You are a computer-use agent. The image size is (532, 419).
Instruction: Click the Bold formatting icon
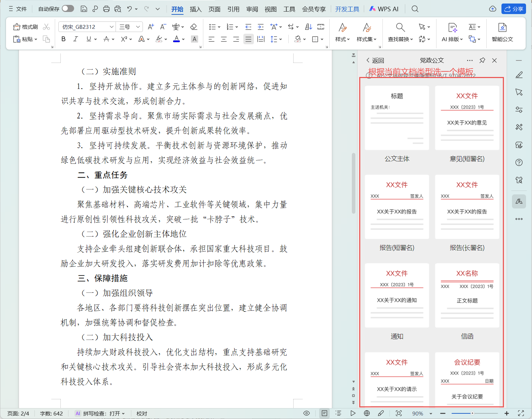pyautogui.click(x=64, y=39)
